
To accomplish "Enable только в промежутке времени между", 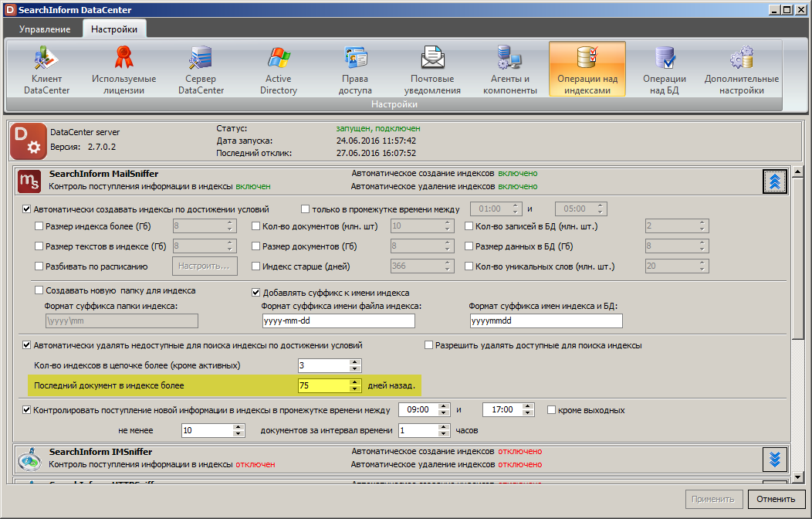I will (305, 209).
